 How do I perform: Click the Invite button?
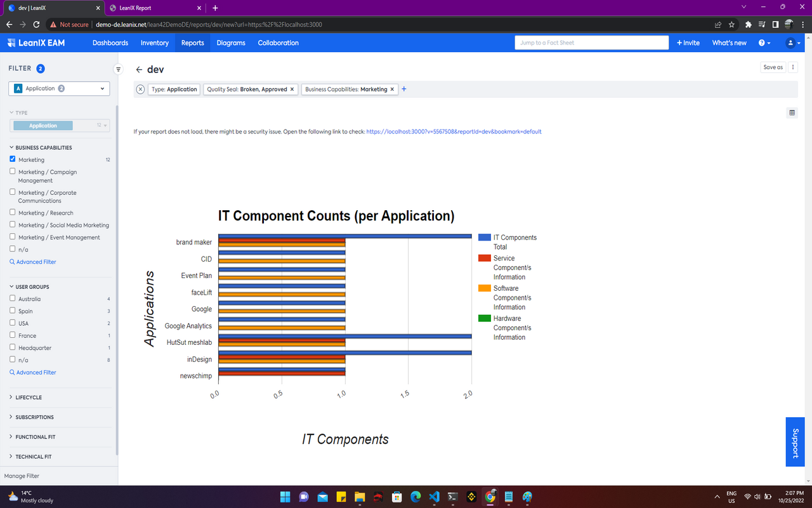coord(688,43)
